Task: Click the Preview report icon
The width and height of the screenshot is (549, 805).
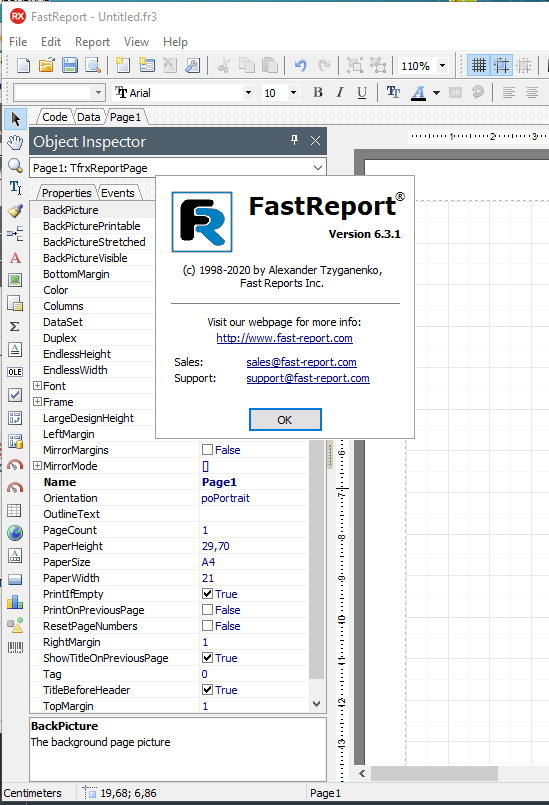Action: [x=93, y=66]
